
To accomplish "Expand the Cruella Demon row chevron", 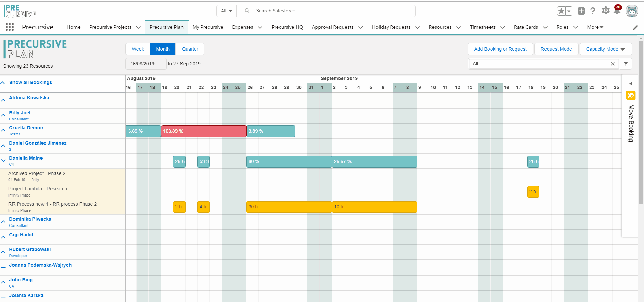I will (x=3, y=130).
